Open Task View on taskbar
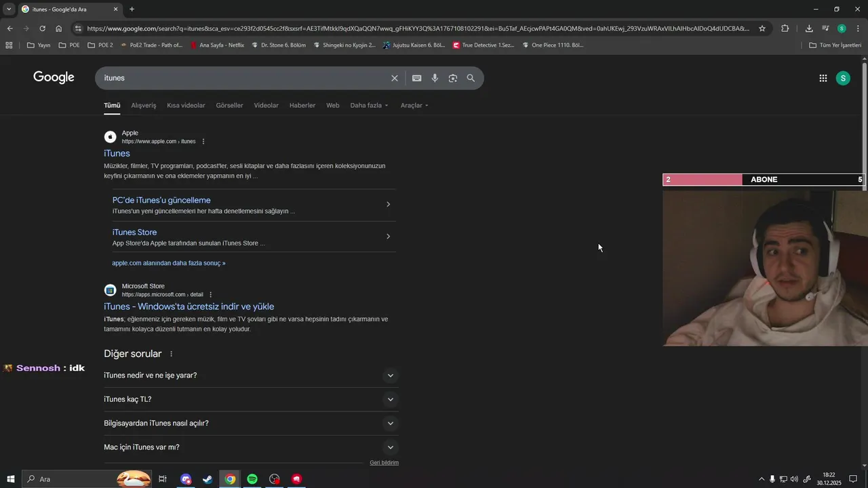This screenshot has height=488, width=868. [x=163, y=479]
